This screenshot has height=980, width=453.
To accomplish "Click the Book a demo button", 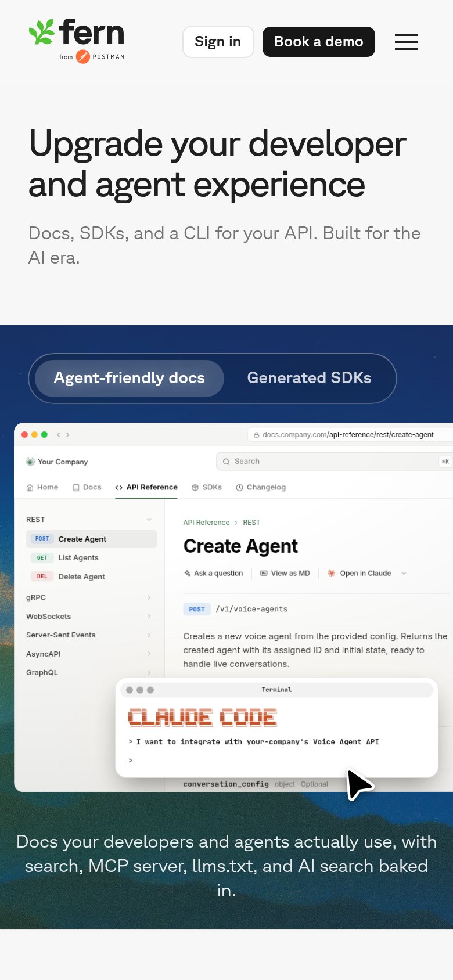I will (x=319, y=42).
